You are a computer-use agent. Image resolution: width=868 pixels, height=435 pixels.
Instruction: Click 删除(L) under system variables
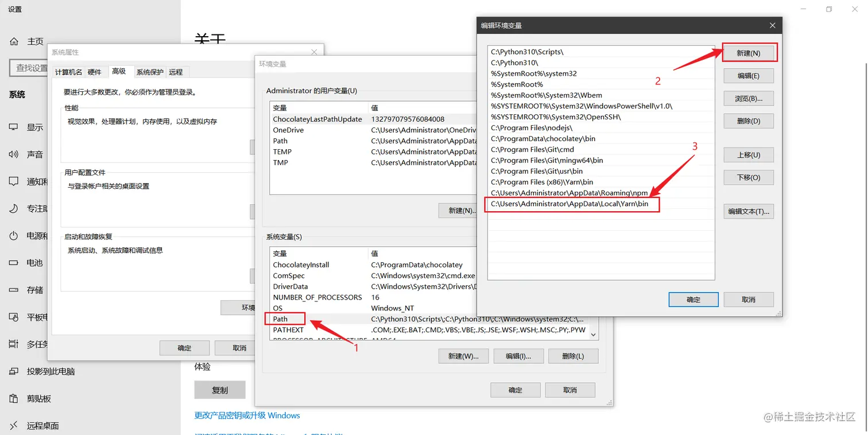point(573,356)
